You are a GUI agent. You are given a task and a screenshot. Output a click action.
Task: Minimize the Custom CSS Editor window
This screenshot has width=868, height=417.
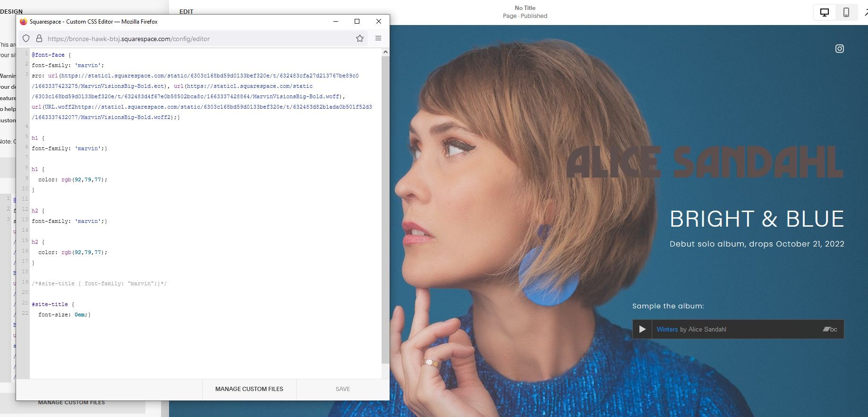pos(336,21)
